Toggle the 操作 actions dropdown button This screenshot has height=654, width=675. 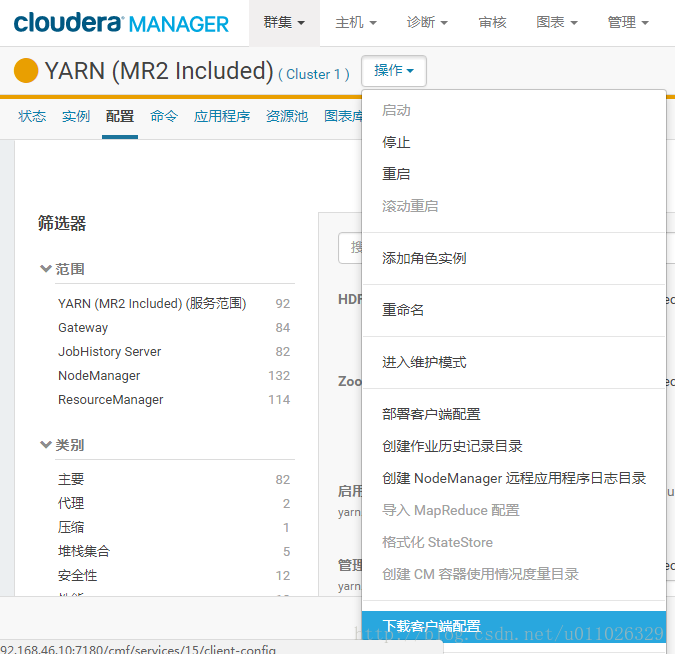(x=393, y=71)
